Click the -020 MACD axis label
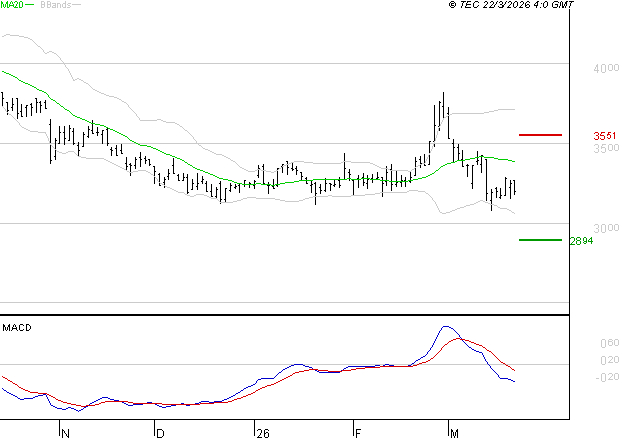Screen dimensions: 627x440 click(607, 377)
